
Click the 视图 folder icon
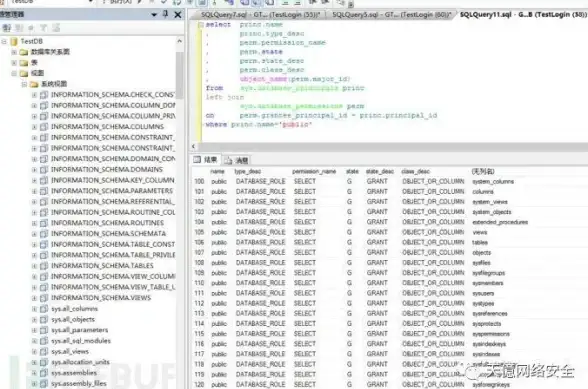click(24, 73)
